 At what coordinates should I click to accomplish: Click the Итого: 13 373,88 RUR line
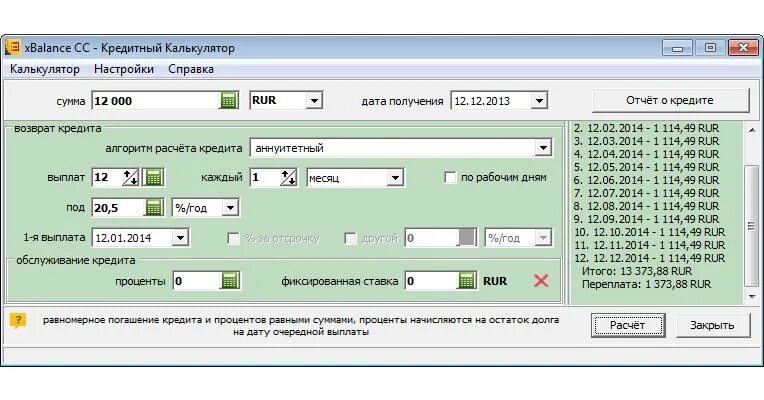pyautogui.click(x=637, y=271)
